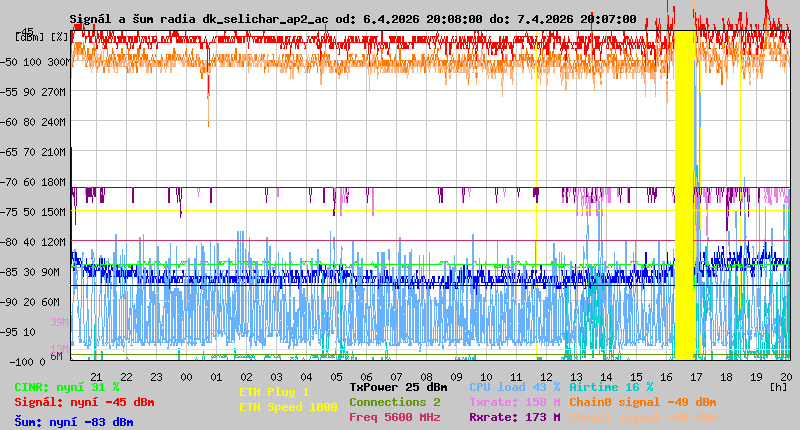Viewport: 800px width, 430px height.
Task: Click the ETH Speed 1000 label
Action: click(288, 407)
